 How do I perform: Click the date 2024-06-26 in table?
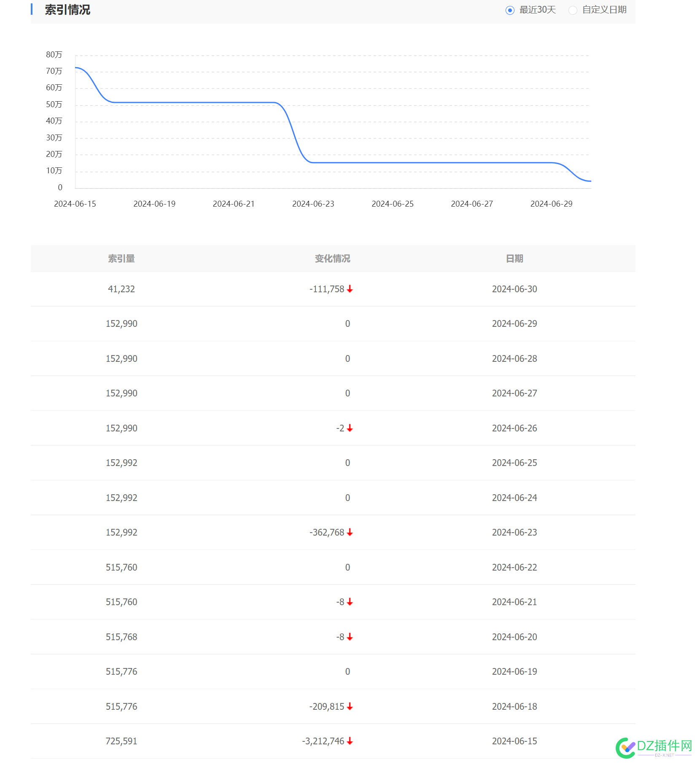(x=514, y=428)
